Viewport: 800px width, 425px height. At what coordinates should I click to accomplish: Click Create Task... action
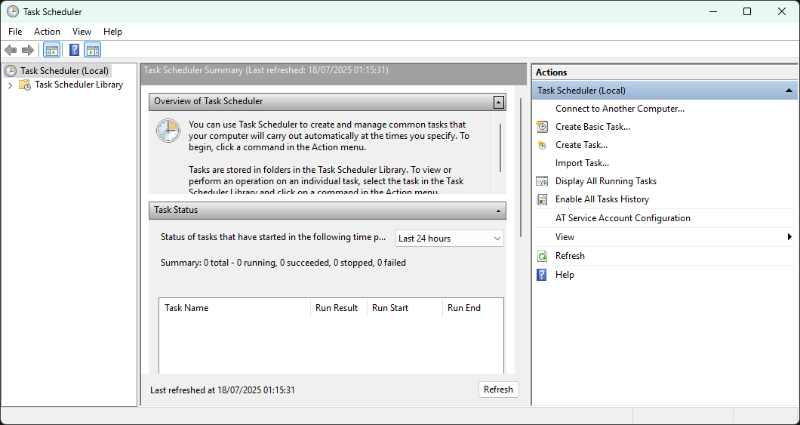point(582,145)
